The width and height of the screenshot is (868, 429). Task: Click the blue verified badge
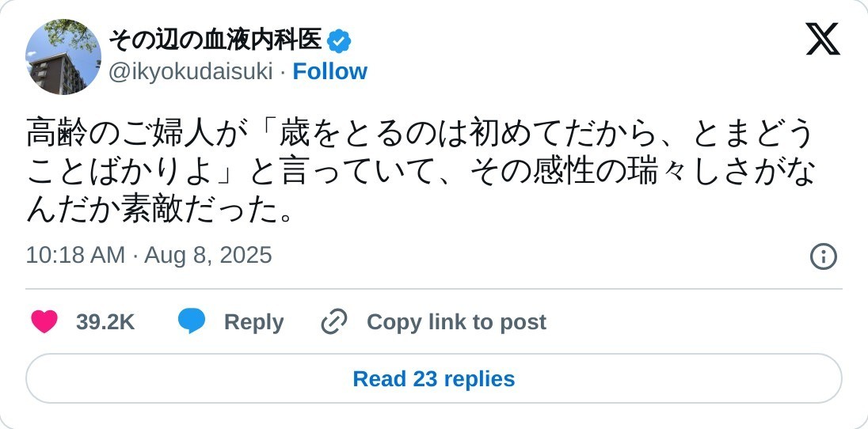tap(339, 40)
